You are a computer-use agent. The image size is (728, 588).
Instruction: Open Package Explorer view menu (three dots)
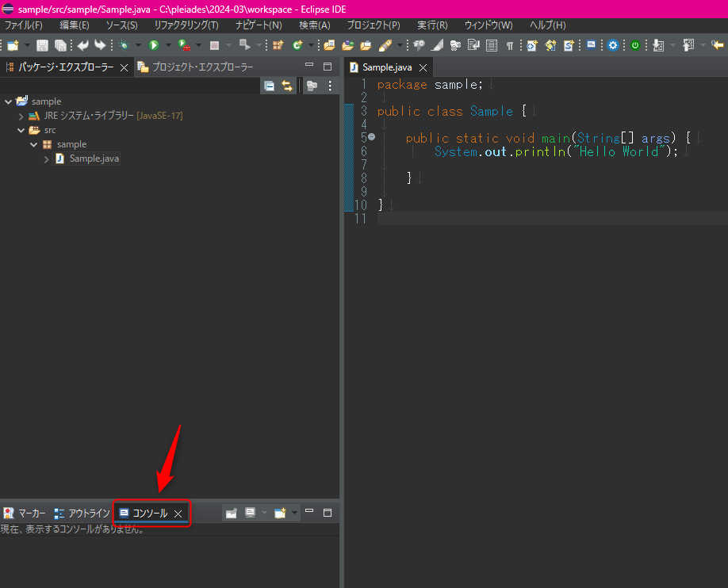pyautogui.click(x=330, y=86)
